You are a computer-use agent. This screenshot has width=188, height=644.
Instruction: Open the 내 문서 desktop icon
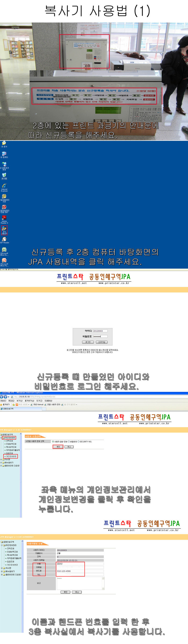(x=4, y=144)
